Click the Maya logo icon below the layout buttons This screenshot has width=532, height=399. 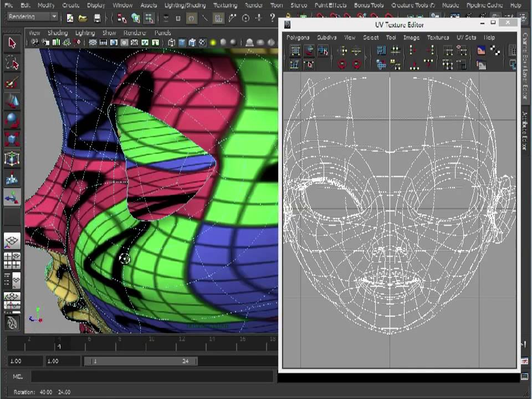pos(12,323)
